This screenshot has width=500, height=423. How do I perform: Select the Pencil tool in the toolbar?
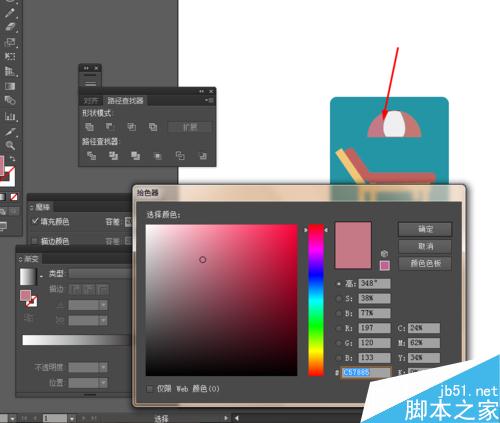(x=10, y=13)
